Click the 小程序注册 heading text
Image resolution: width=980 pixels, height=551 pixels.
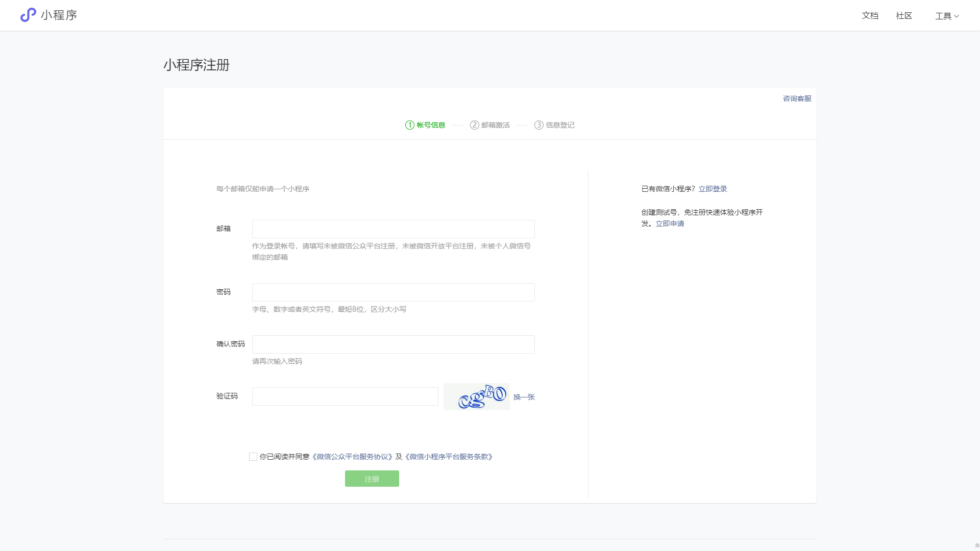[x=197, y=65]
